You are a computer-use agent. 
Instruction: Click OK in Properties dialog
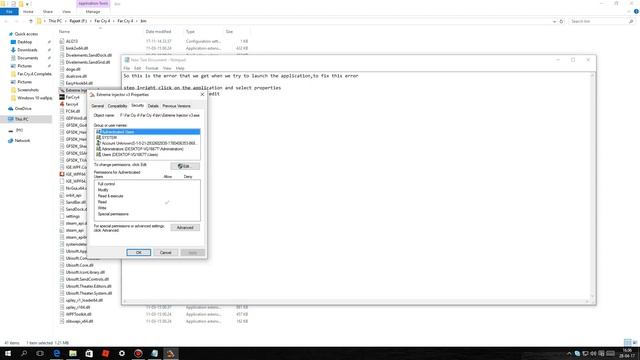[138, 253]
